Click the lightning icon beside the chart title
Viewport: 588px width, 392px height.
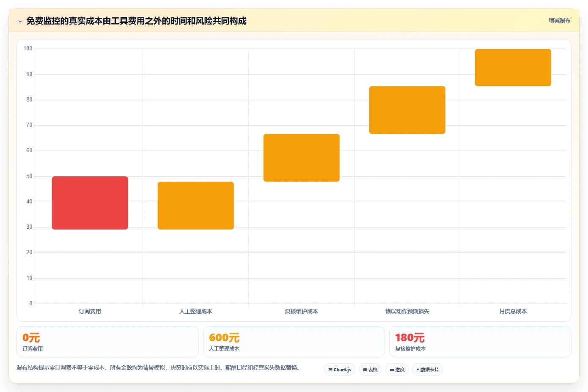[x=20, y=21]
